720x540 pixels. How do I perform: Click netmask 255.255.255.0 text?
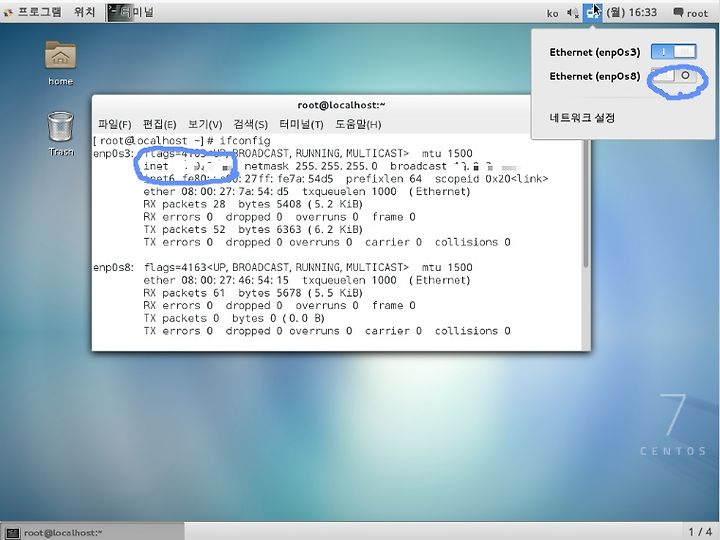pyautogui.click(x=311, y=166)
